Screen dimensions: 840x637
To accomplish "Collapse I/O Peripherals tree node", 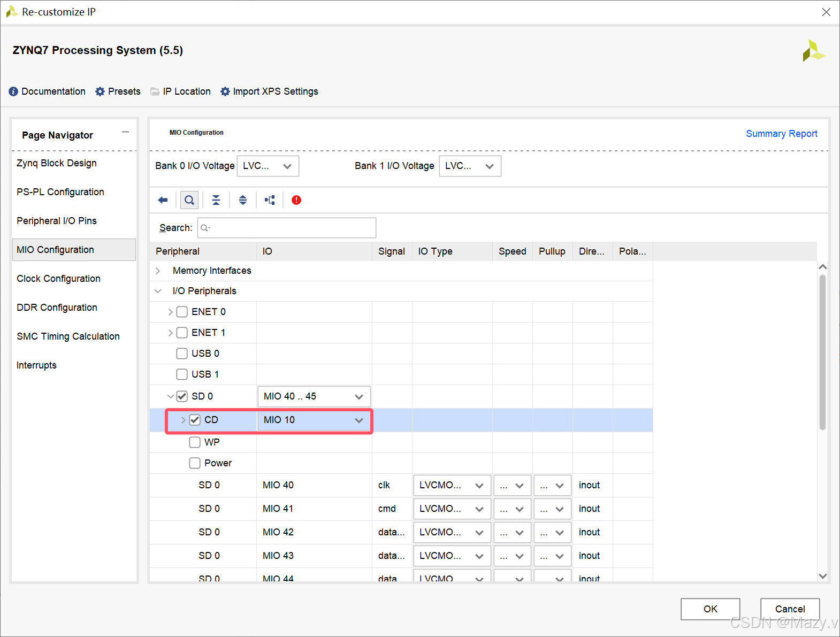I will [158, 291].
